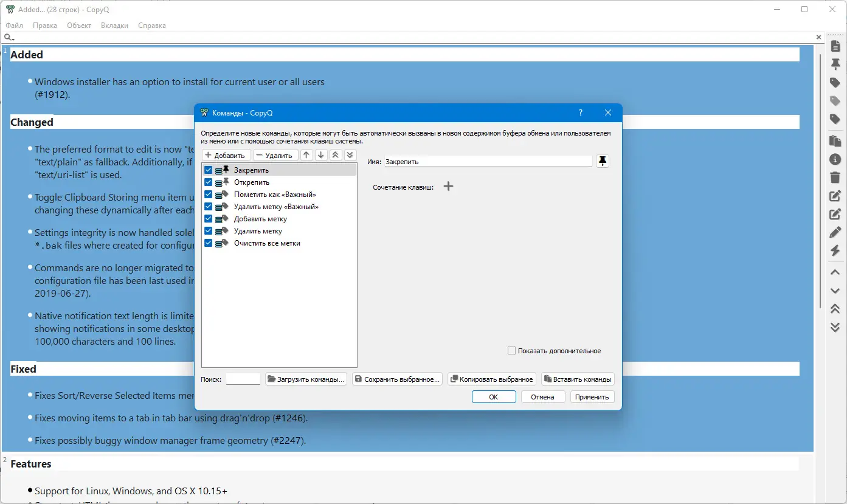The height and width of the screenshot is (504, 847).
Task: Show item info via the sidebar info icon
Action: pyautogui.click(x=835, y=159)
